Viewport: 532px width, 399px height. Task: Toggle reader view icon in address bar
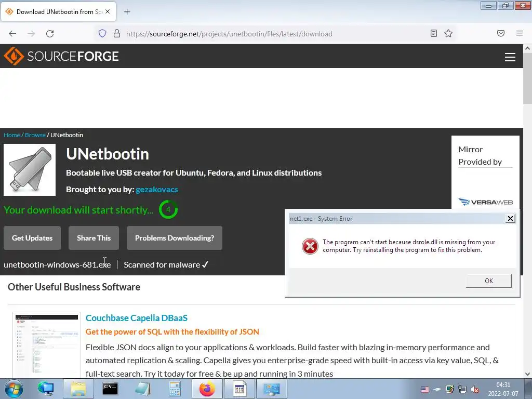pyautogui.click(x=434, y=34)
